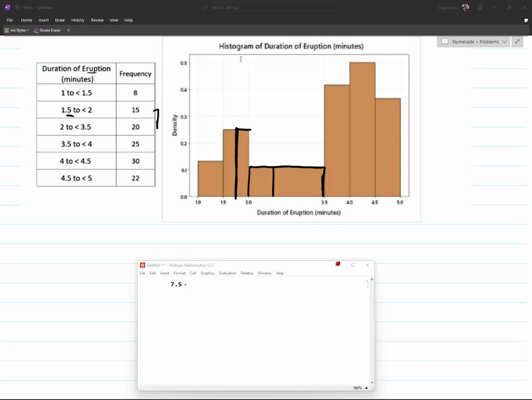Screen dimensions: 532x400
Task: Expand the page to full view
Action: [517, 42]
